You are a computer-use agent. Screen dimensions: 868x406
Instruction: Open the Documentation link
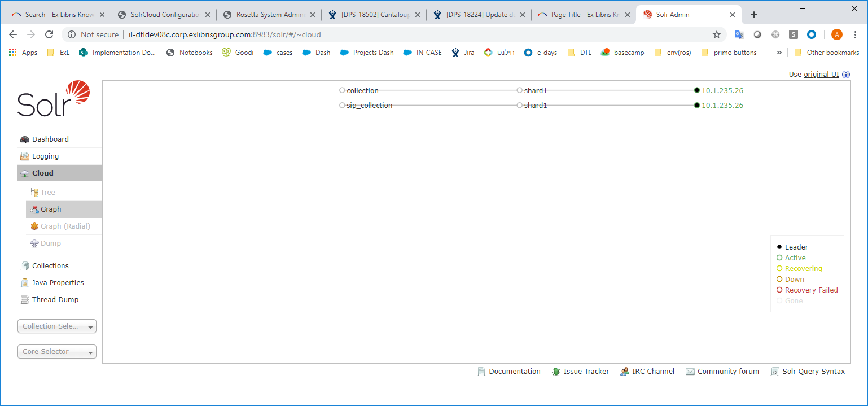514,372
